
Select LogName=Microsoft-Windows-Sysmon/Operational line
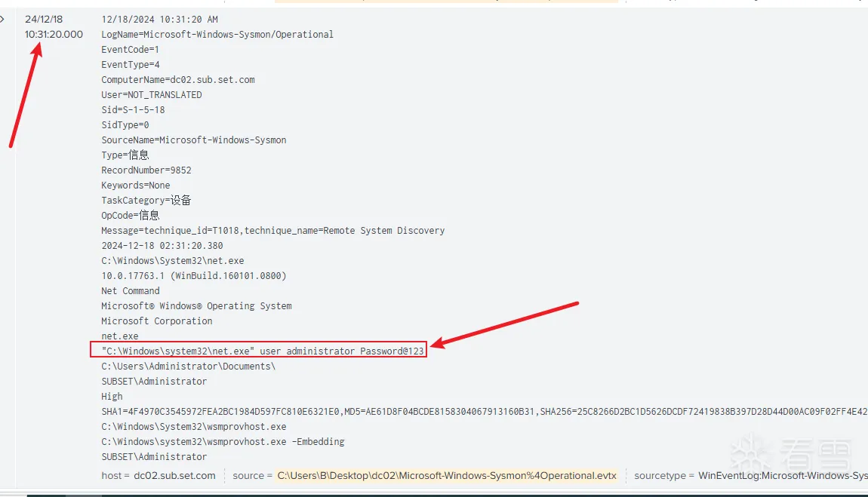click(217, 34)
